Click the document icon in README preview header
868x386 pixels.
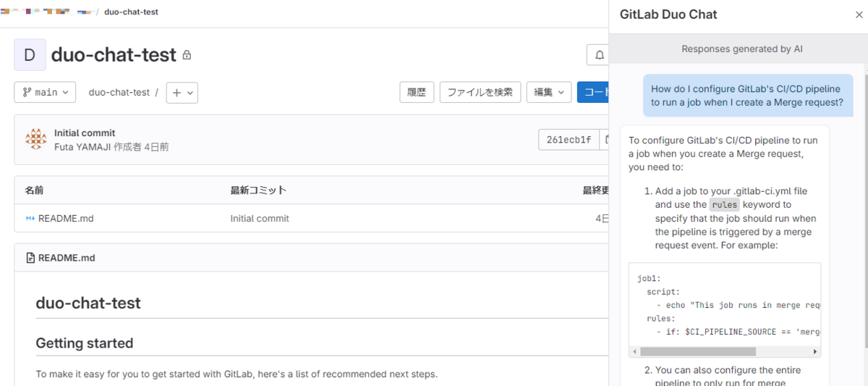coord(30,258)
